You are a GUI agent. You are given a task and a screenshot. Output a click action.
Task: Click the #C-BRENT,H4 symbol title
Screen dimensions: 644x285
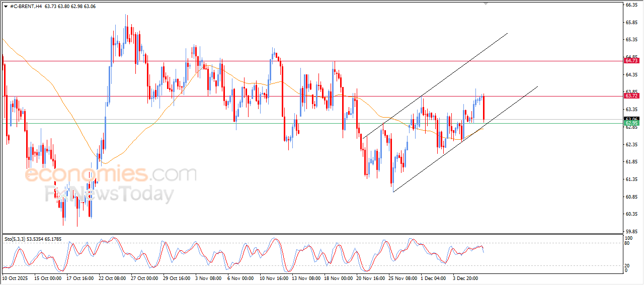(26, 7)
